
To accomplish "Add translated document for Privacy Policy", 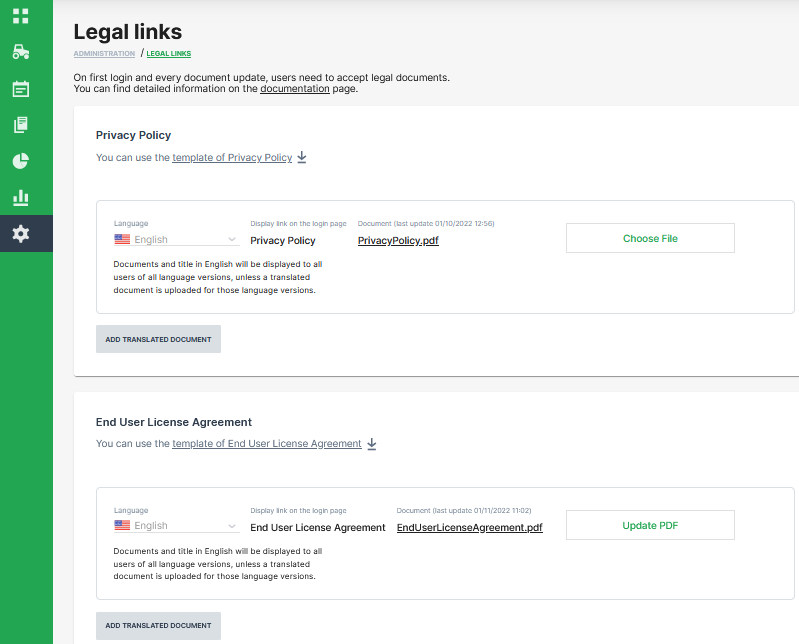I will pos(158,339).
